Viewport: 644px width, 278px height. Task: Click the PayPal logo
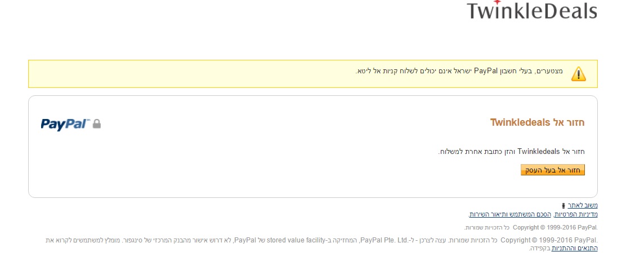65,124
